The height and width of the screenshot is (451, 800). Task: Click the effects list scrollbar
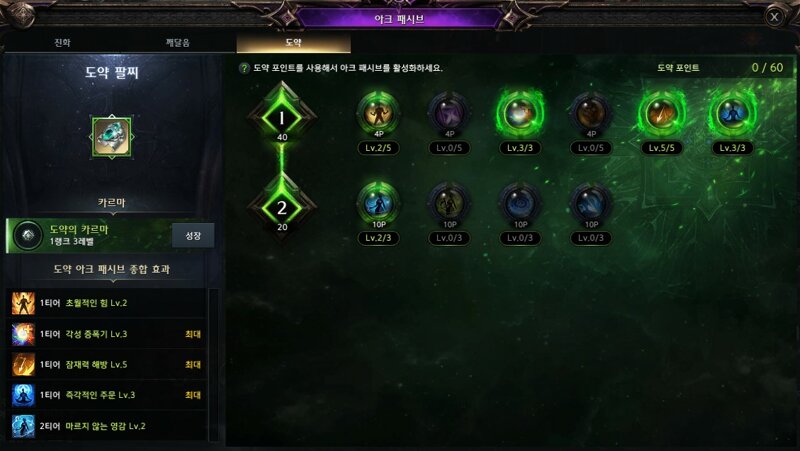pyautogui.click(x=214, y=364)
